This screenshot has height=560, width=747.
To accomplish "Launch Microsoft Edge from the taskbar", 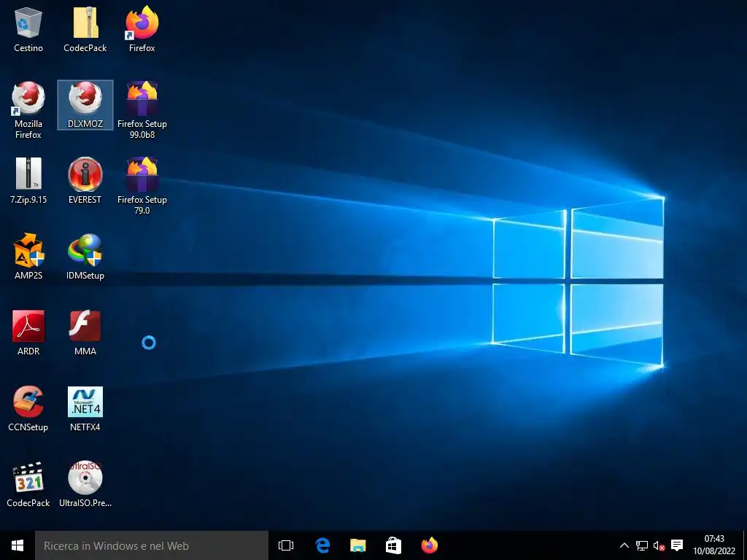I will coord(322,545).
